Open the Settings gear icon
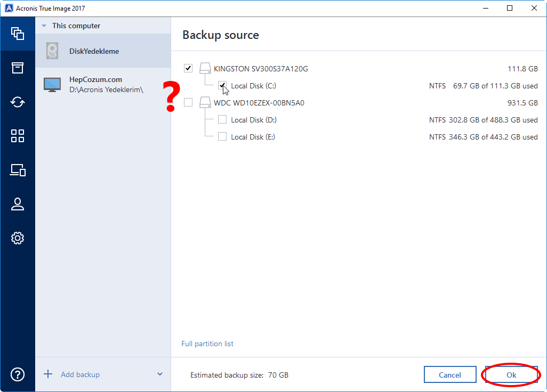The height and width of the screenshot is (392, 547). [x=18, y=238]
